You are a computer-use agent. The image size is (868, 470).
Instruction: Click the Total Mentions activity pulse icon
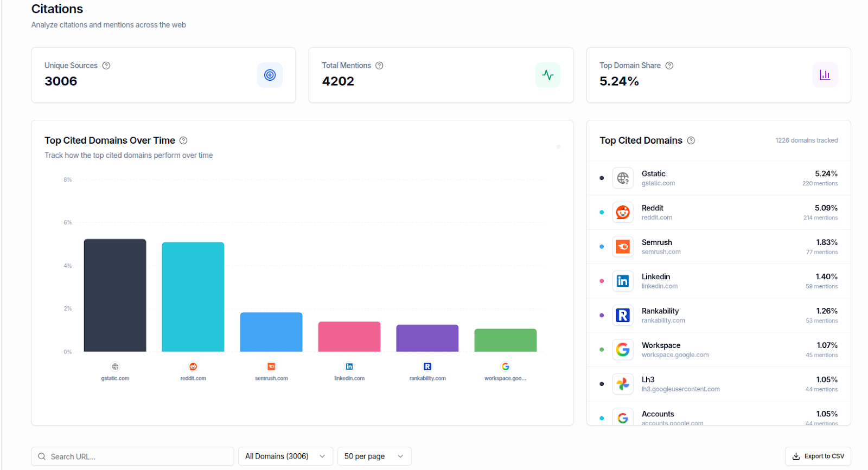pos(547,75)
